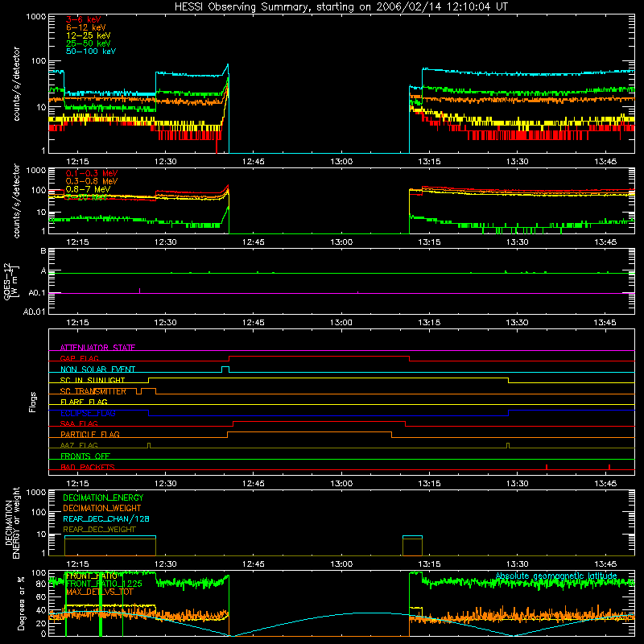Select the 12-25 keV legend label
Screen dimensions: 644x644
[89, 35]
